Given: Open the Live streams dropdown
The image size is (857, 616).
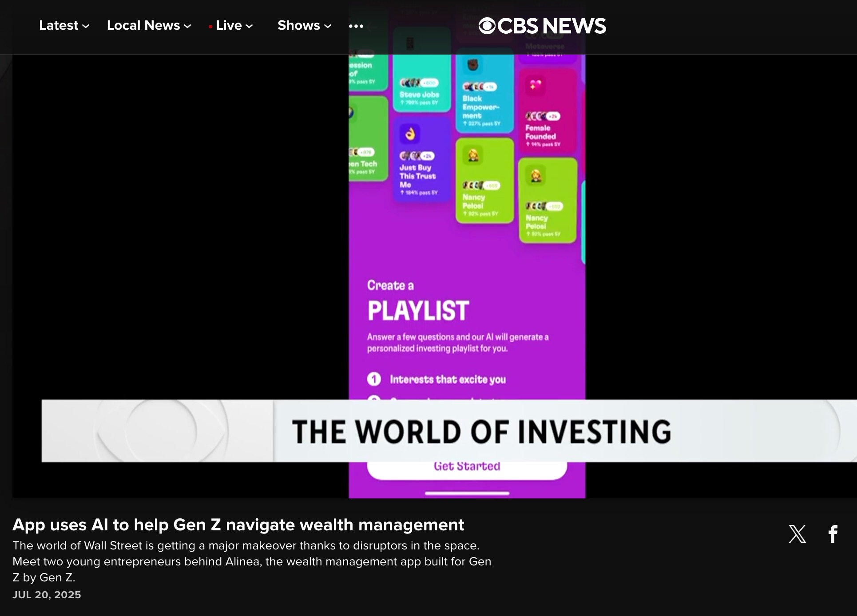Looking at the screenshot, I should (x=231, y=25).
